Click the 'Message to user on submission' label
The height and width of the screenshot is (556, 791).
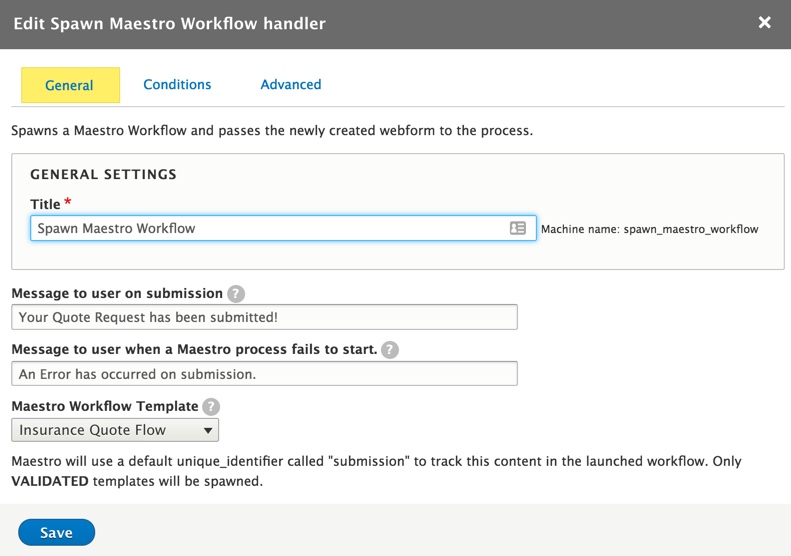tap(117, 293)
